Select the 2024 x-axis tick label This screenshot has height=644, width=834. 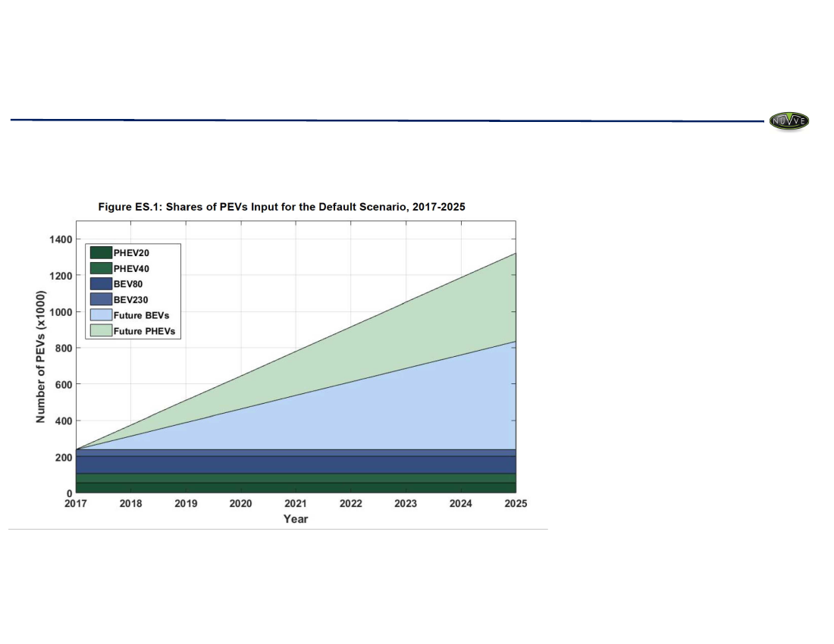[461, 503]
